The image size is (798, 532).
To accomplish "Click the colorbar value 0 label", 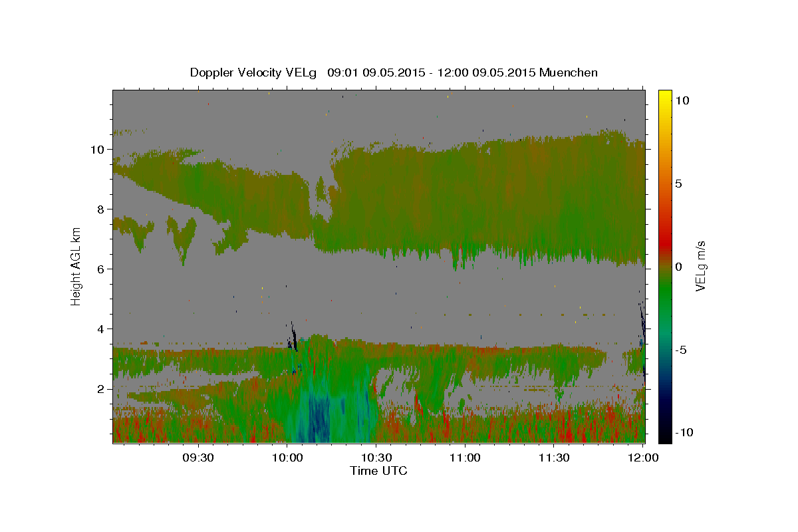I will (x=679, y=267).
